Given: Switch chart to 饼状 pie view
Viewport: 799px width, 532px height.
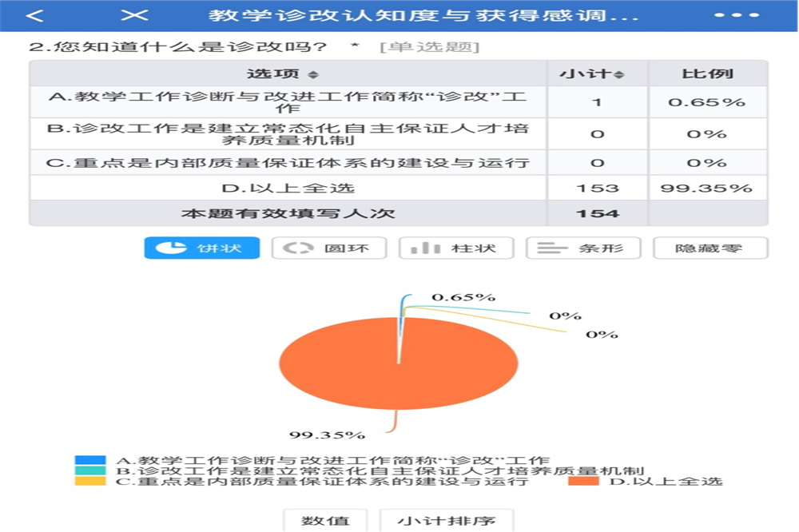Looking at the screenshot, I should tap(202, 248).
